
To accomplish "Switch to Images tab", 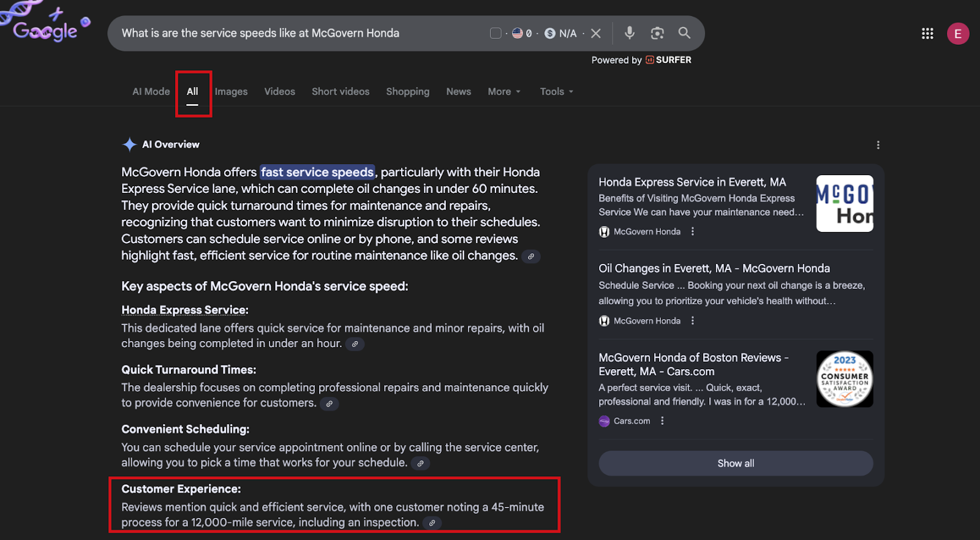I will 231,91.
